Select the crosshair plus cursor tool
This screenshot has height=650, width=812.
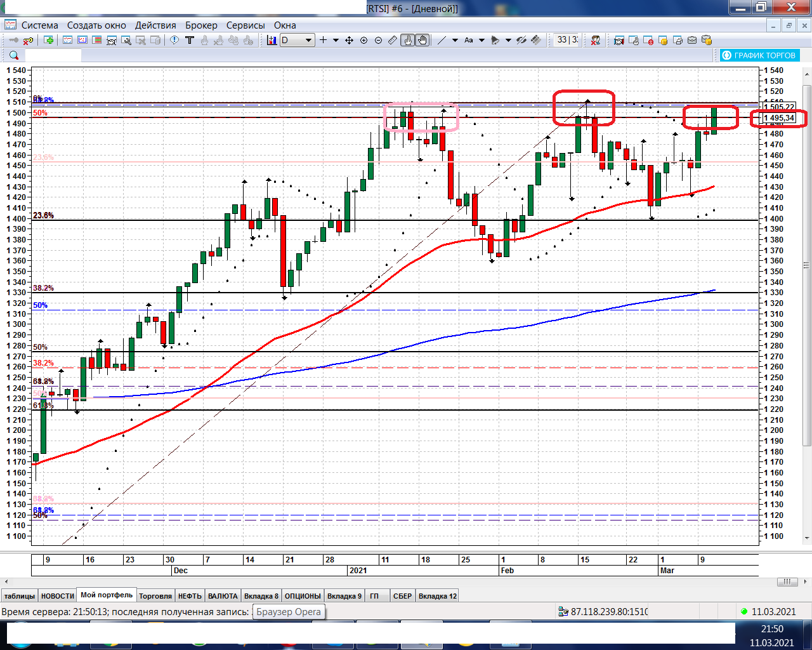323,40
